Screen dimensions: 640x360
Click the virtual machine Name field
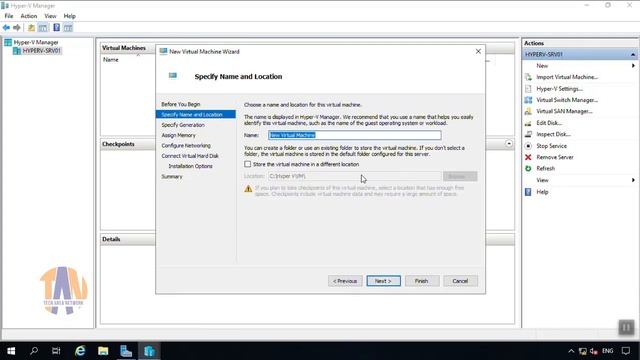coord(354,135)
